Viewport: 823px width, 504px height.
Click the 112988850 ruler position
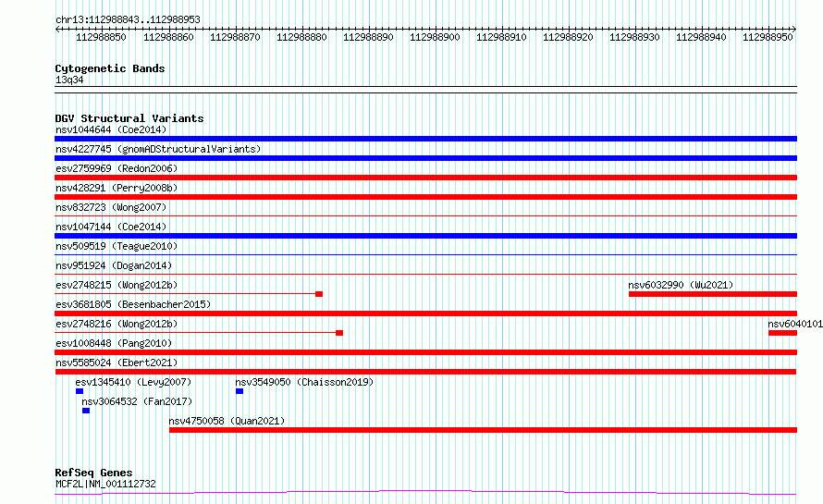coord(102,37)
